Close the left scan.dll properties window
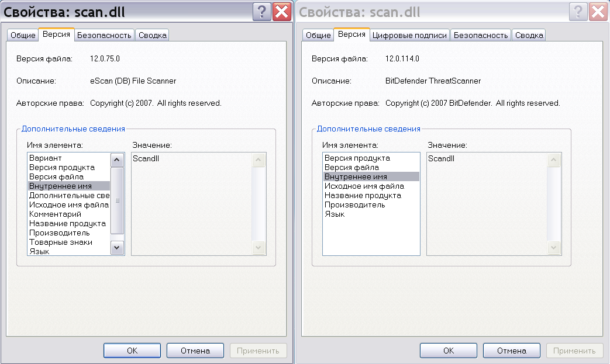This screenshot has height=364, width=610. coord(282,12)
